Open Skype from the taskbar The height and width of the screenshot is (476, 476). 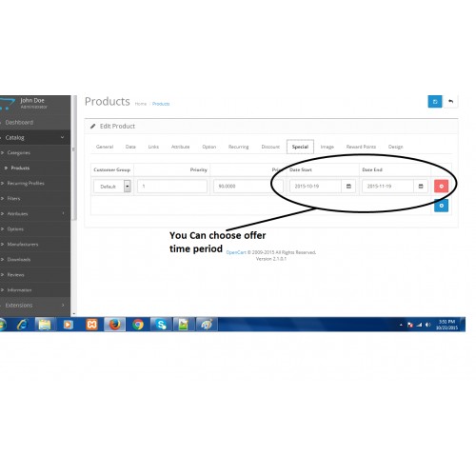coord(161,325)
